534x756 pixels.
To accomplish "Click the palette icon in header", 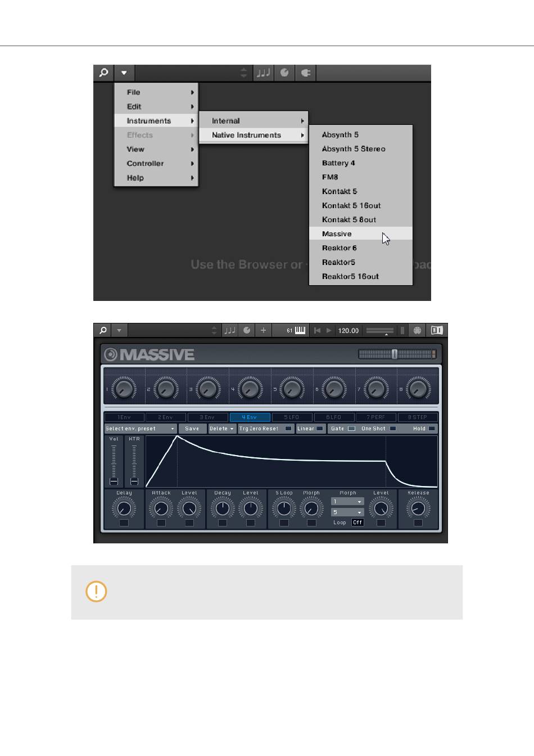I will (417, 330).
